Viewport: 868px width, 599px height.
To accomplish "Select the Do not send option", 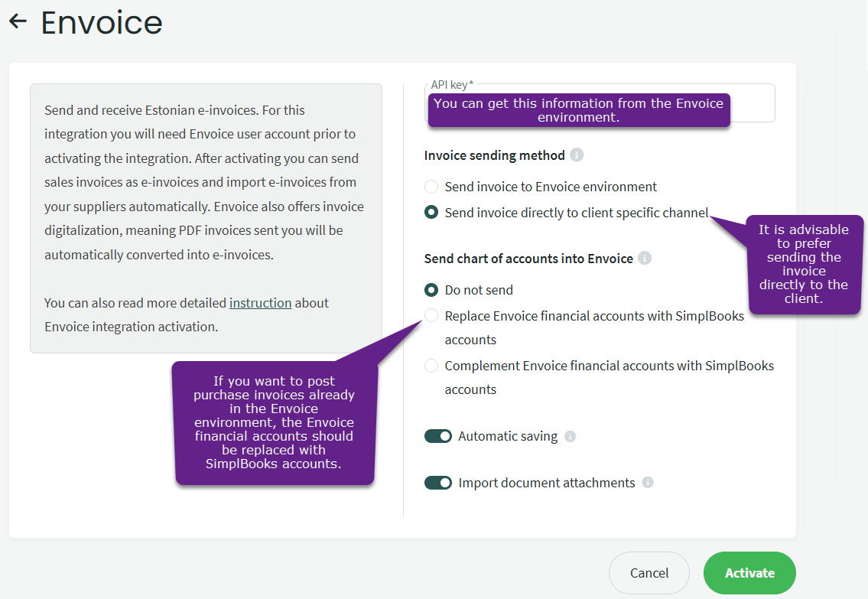I will [432, 290].
